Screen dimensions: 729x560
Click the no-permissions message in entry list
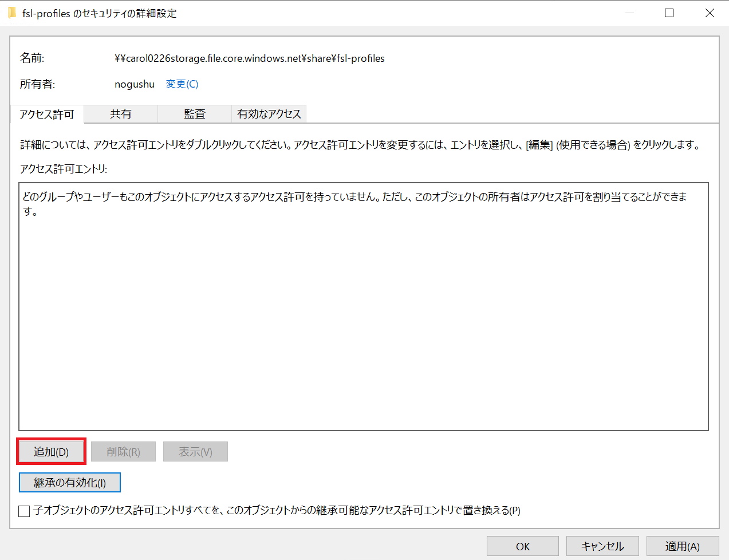click(x=355, y=204)
